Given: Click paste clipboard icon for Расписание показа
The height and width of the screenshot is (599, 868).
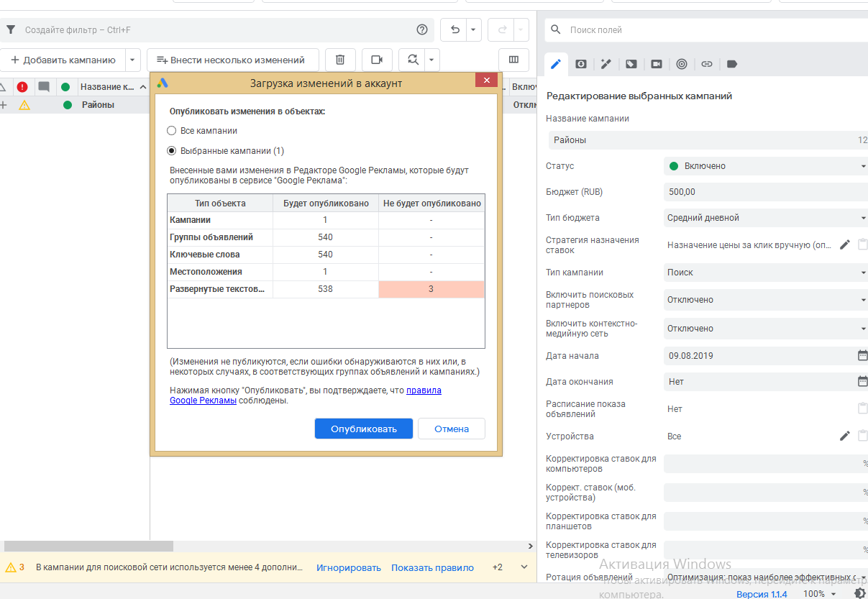Looking at the screenshot, I should [x=863, y=408].
